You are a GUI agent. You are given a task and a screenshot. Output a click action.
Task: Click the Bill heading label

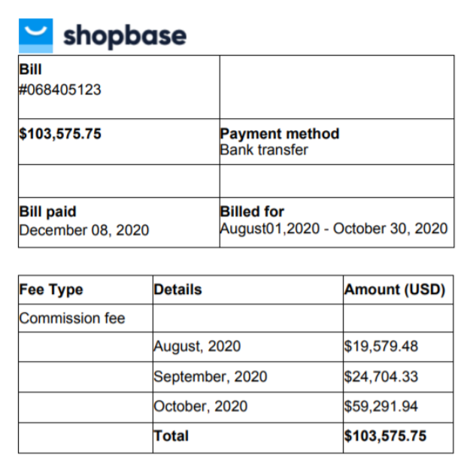30,69
